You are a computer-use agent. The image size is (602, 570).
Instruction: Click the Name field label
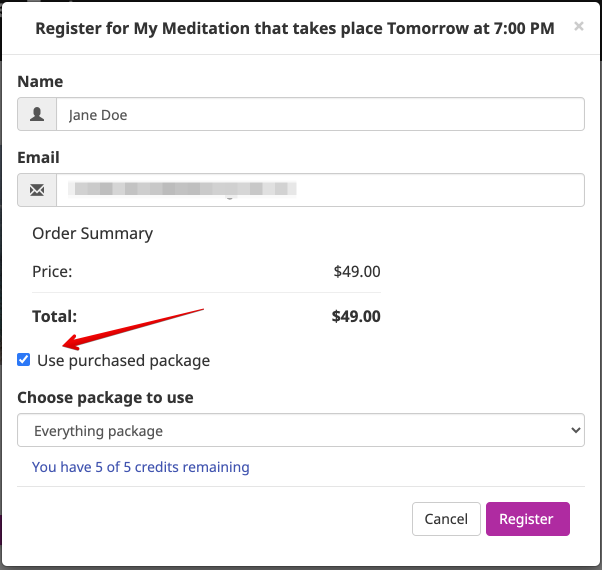pos(40,81)
